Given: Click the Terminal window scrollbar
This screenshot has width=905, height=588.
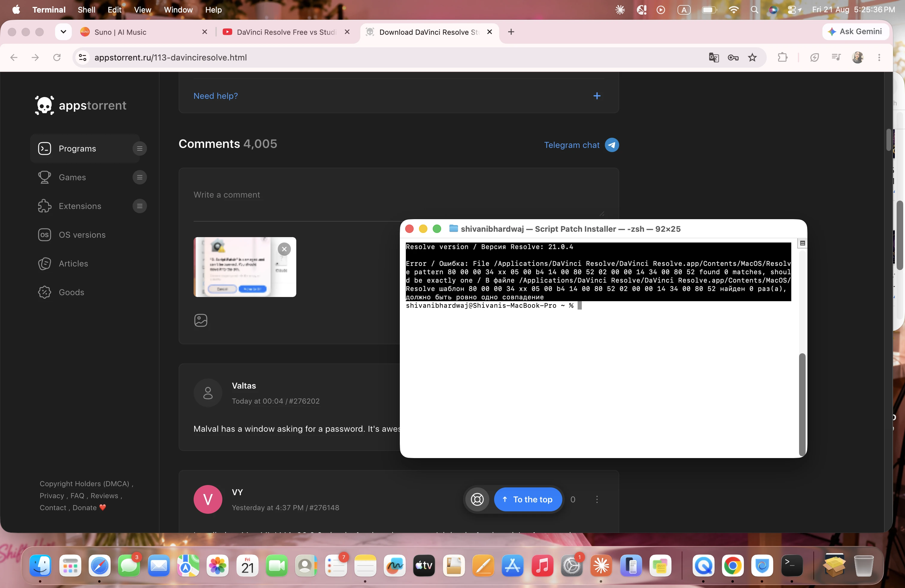Looking at the screenshot, I should click(802, 405).
